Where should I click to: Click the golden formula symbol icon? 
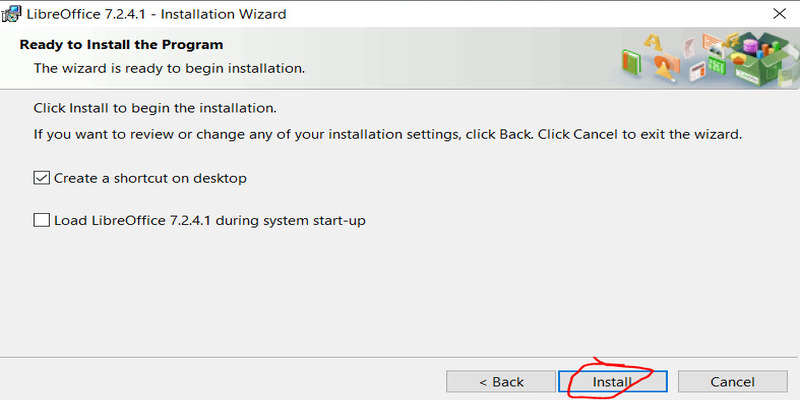click(x=732, y=40)
